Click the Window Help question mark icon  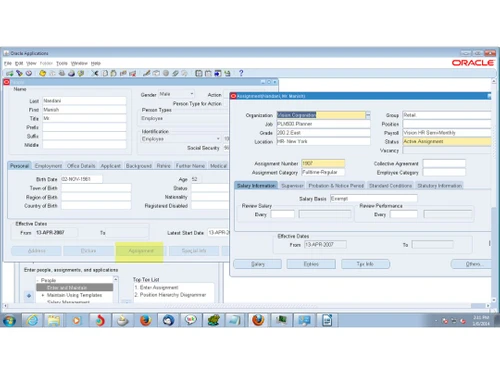pyautogui.click(x=241, y=73)
